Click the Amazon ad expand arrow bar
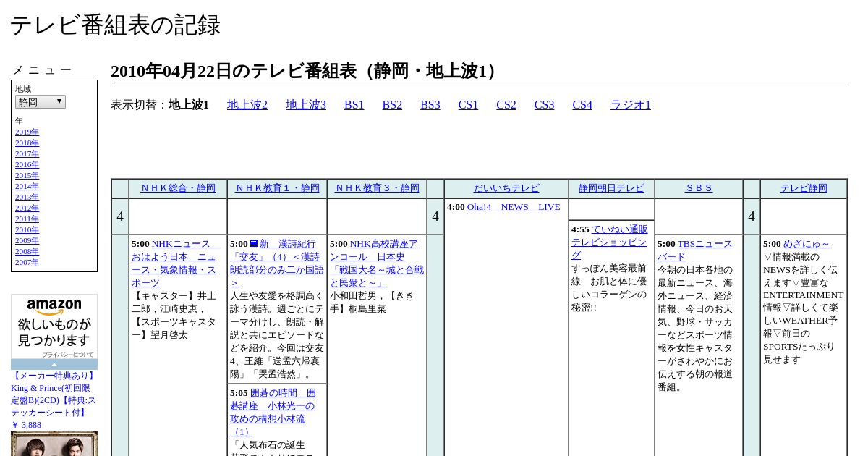This screenshot has height=456, width=868. 54,364
